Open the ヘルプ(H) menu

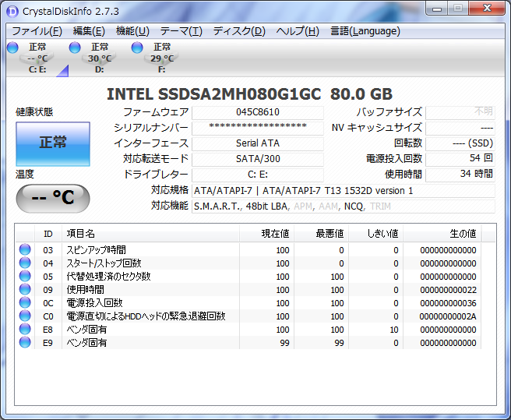(x=298, y=31)
